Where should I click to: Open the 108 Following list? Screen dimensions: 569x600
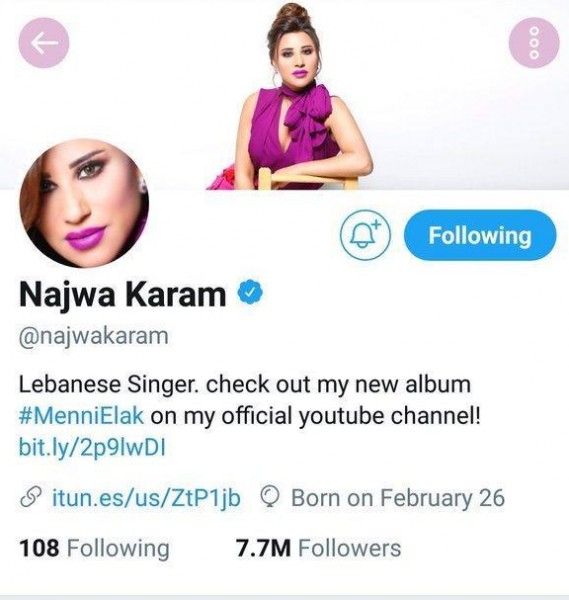pos(94,548)
